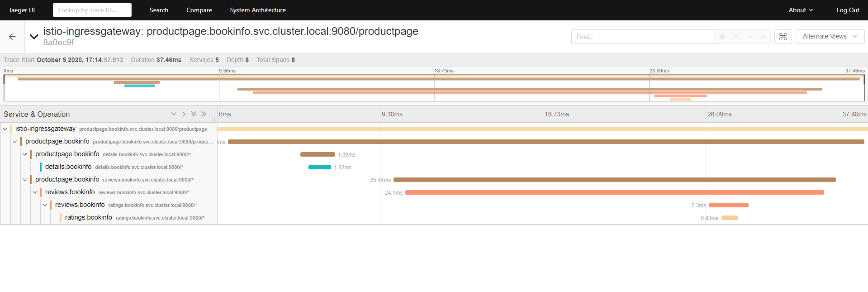Click the 0.93ms ratings span bar
Image resolution: width=868 pixels, height=292 pixels.
(x=730, y=218)
